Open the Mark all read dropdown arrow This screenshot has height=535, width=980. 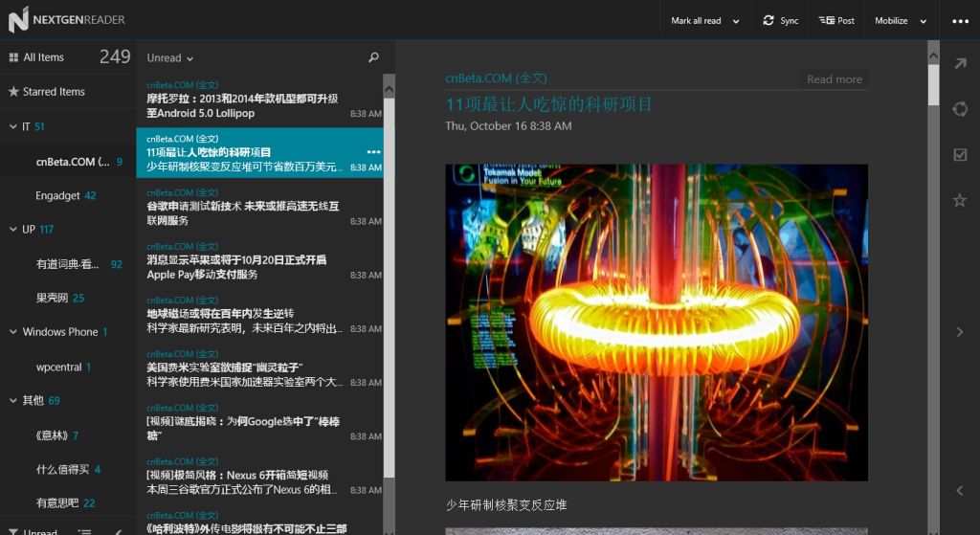736,21
